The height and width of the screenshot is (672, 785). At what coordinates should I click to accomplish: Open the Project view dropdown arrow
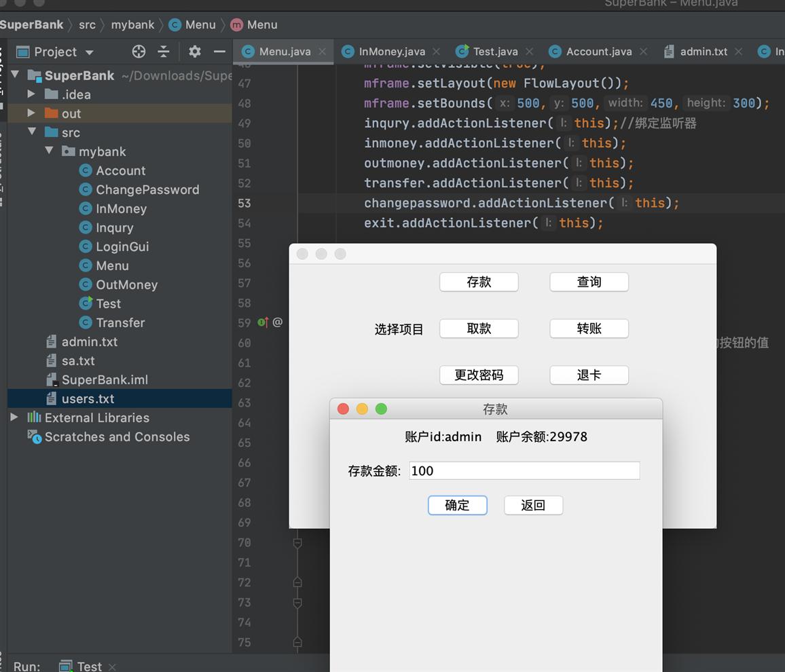pos(90,52)
